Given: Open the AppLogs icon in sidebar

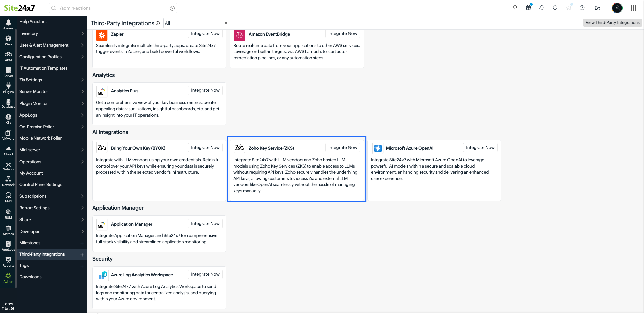Looking at the screenshot, I should coord(8,246).
